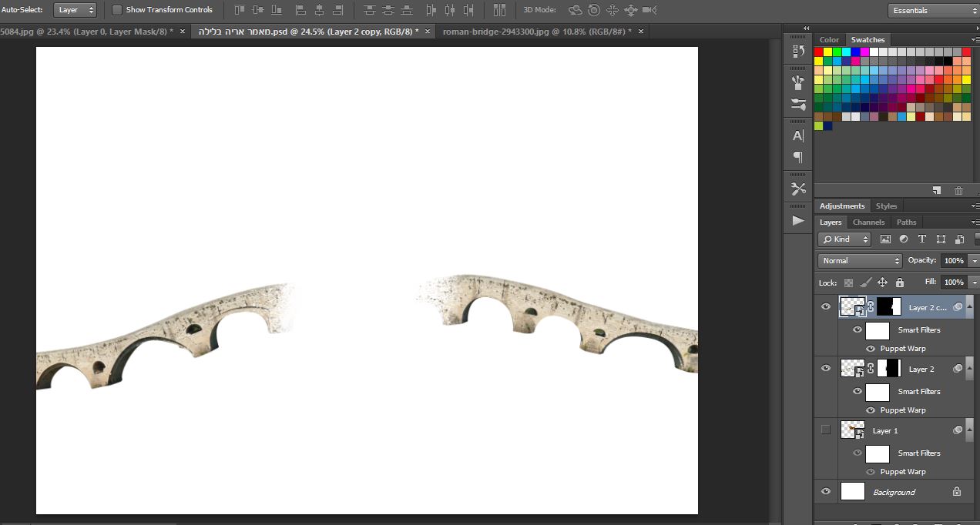Open the Auto-Select Layer dropdown
980x525 pixels.
(x=75, y=10)
